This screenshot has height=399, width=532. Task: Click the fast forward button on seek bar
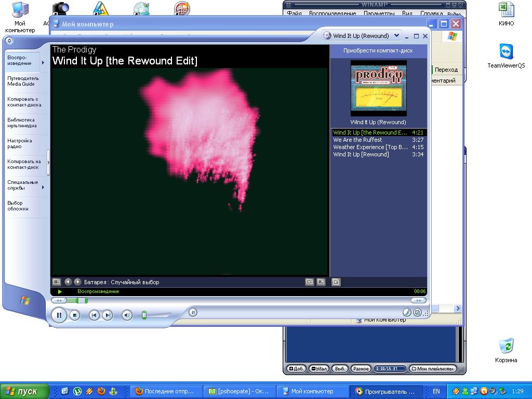pos(418,301)
